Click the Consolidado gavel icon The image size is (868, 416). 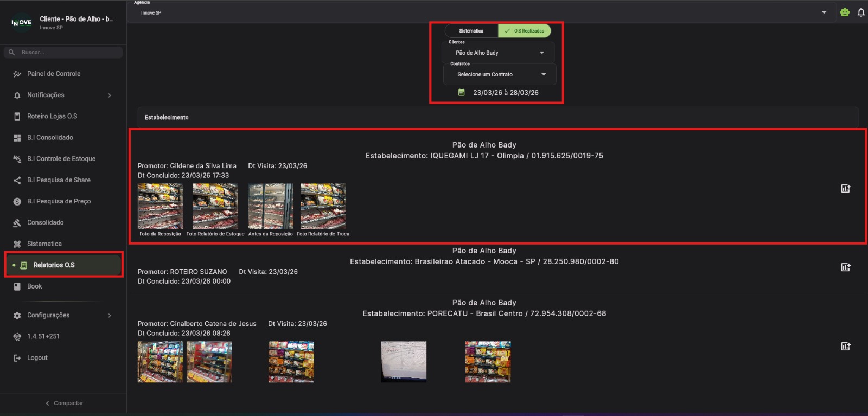point(17,222)
